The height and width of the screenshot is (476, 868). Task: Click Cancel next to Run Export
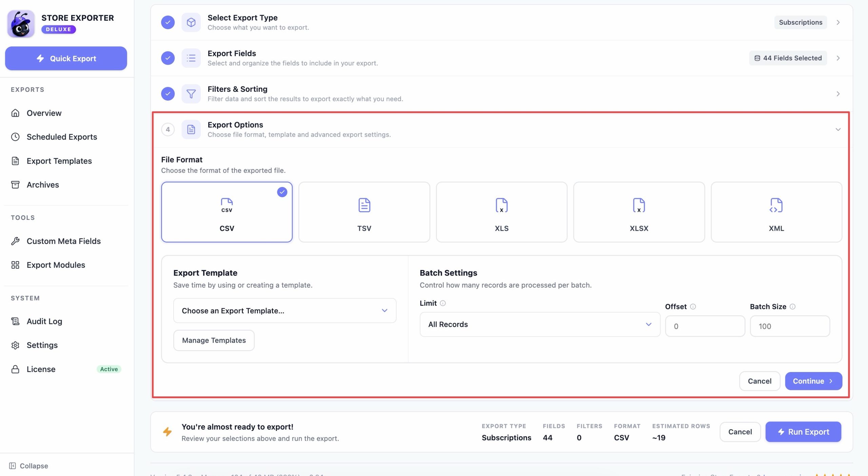[x=740, y=432]
